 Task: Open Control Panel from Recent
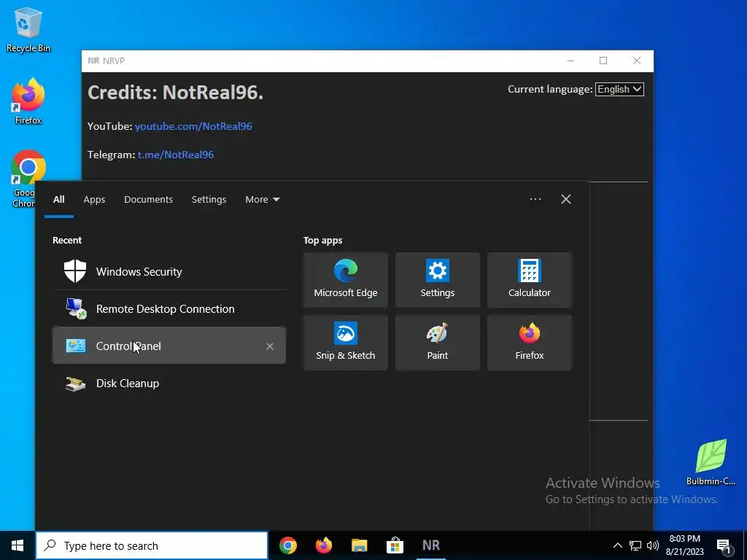click(x=169, y=346)
